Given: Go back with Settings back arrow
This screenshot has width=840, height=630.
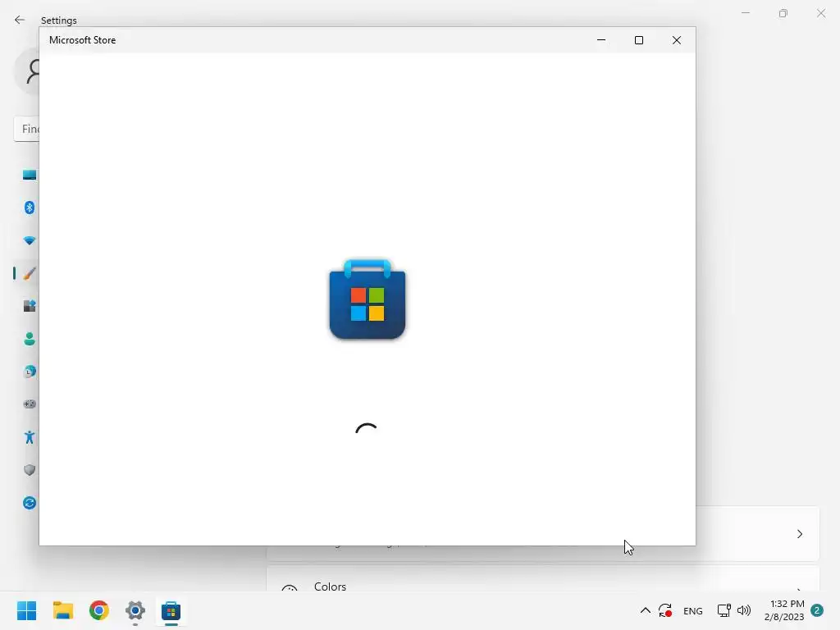Looking at the screenshot, I should [20, 20].
